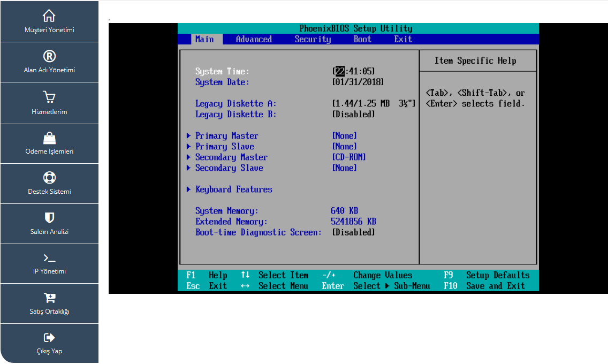Go to Ödeme İşlemleri label
This screenshot has width=608, height=364.
49,151
